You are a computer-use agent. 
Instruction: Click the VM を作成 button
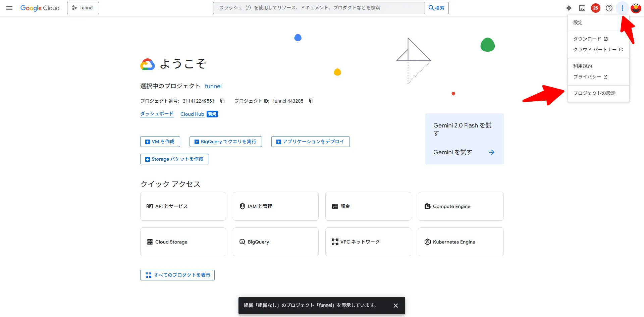click(x=160, y=142)
